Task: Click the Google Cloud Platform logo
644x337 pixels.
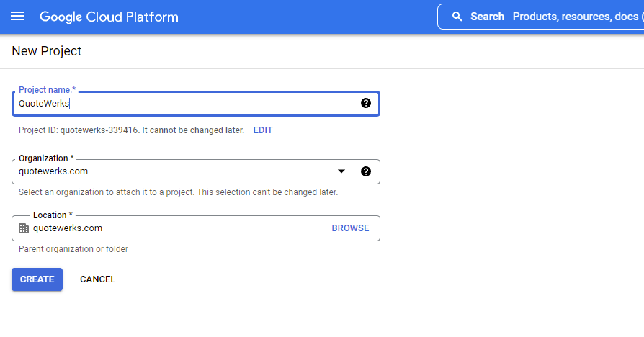Action: click(109, 17)
